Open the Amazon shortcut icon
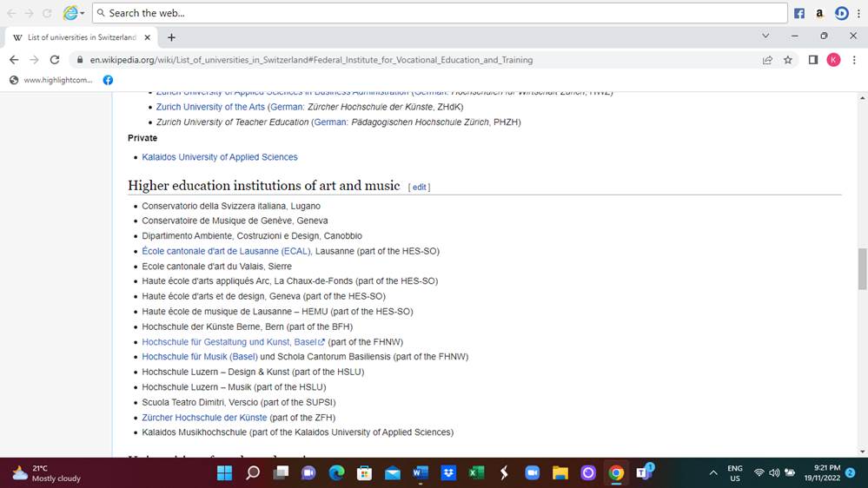 tap(819, 13)
